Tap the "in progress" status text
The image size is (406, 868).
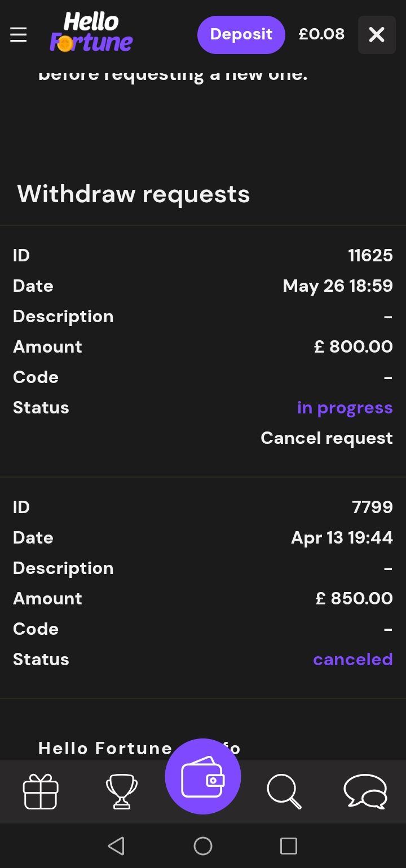coord(345,408)
